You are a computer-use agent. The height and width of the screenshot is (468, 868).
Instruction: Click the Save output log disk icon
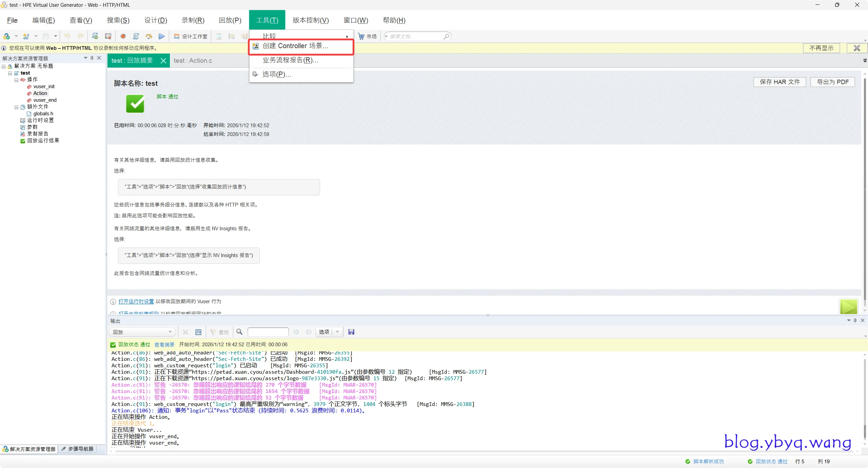(x=351, y=332)
